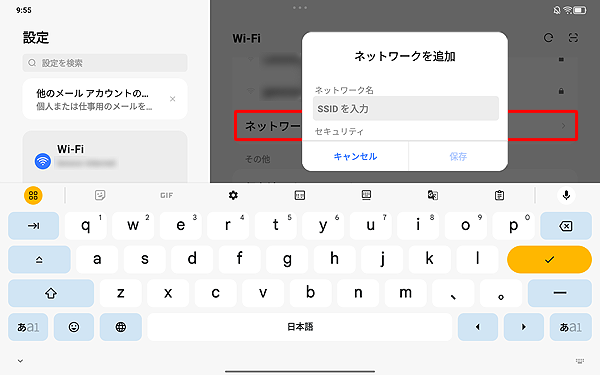Open the emoji keyboard key
600x375 pixels.
click(x=74, y=327)
